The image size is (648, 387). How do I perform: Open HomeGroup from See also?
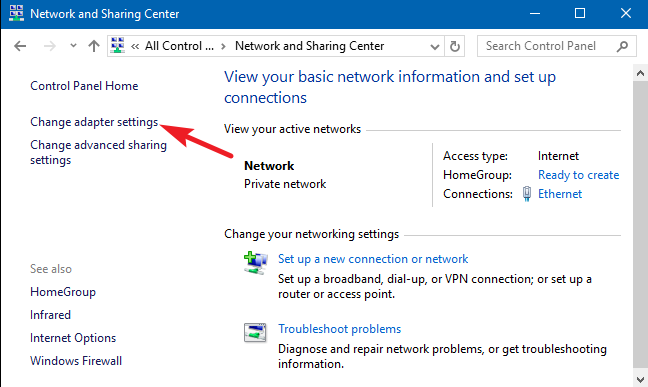[63, 292]
